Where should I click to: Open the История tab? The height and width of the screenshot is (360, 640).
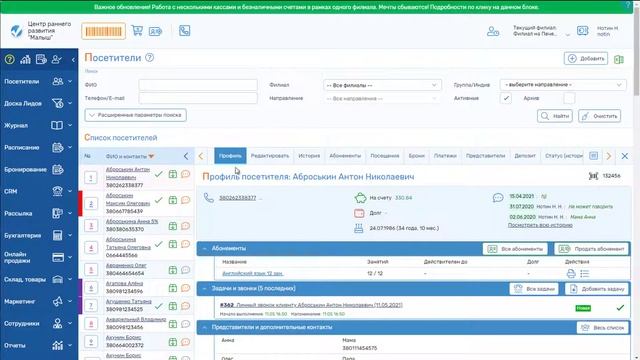point(309,156)
